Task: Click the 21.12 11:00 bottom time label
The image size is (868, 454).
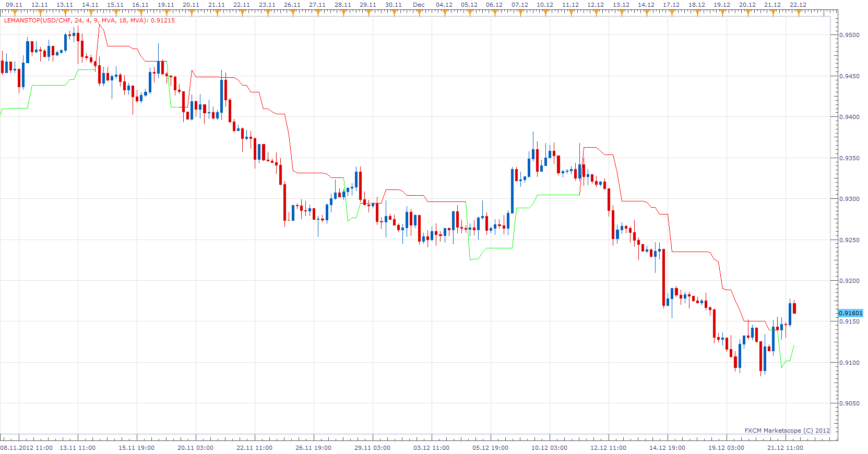Action: pyautogui.click(x=786, y=448)
